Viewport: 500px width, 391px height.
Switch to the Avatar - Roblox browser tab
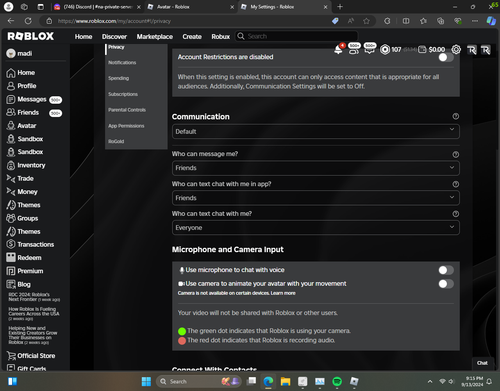191,7
